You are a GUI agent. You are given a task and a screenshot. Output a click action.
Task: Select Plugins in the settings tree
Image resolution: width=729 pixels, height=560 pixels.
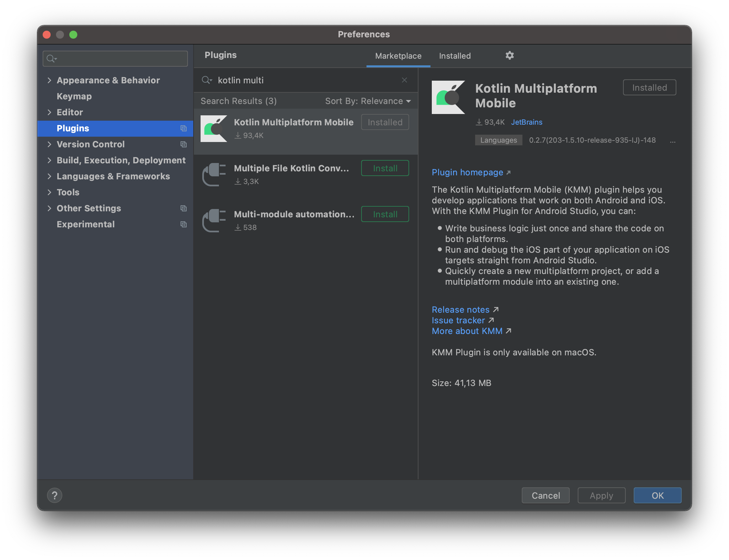(115, 128)
